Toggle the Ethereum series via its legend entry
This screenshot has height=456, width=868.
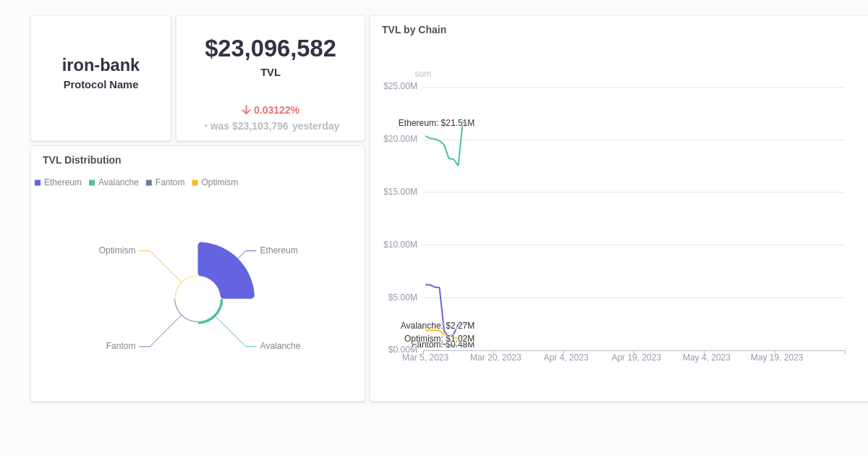pyautogui.click(x=62, y=182)
